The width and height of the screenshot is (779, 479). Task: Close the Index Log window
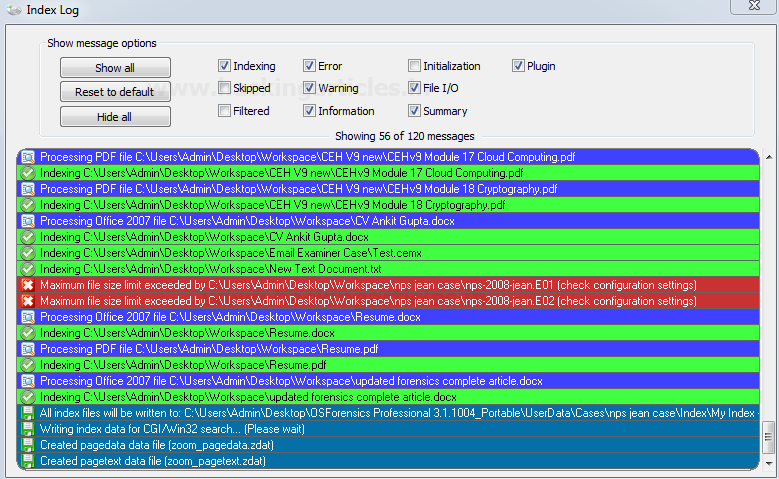(754, 5)
